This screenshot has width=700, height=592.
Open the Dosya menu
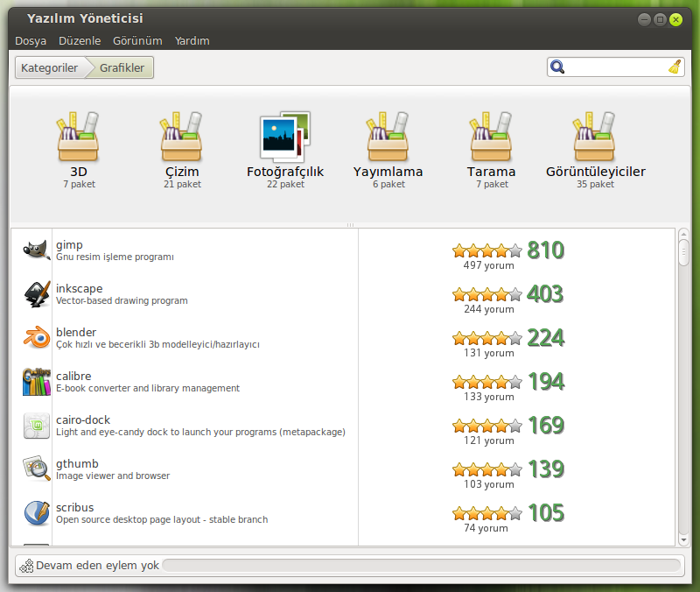coord(31,40)
